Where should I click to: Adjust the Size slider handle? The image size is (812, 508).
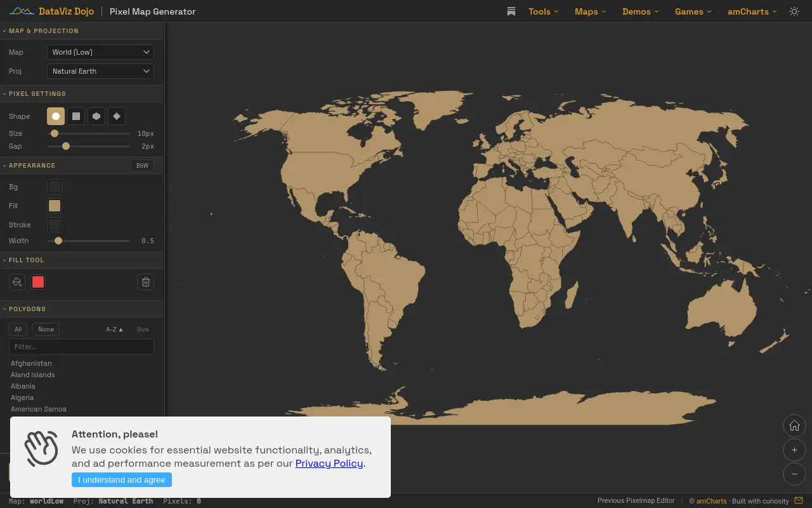[x=55, y=133]
